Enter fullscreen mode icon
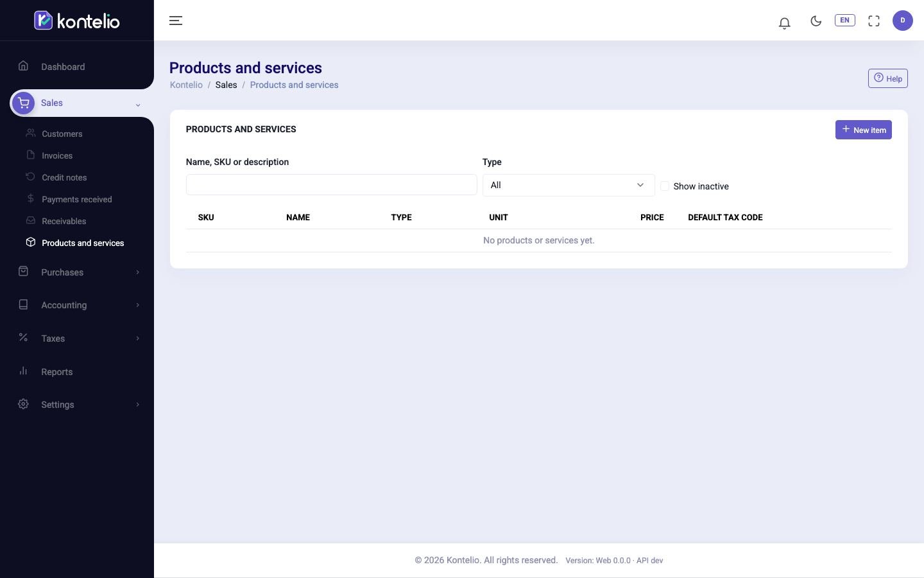This screenshot has height=578, width=924. click(x=874, y=21)
